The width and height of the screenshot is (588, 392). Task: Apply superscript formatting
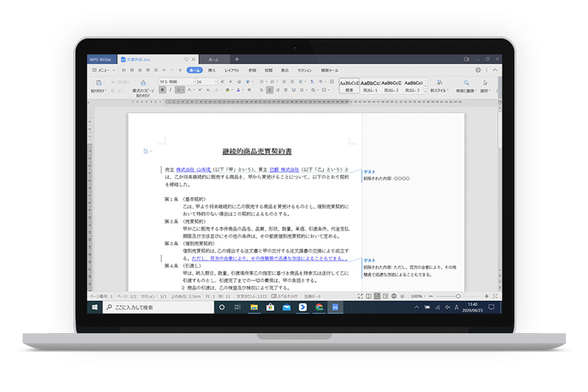(x=200, y=90)
